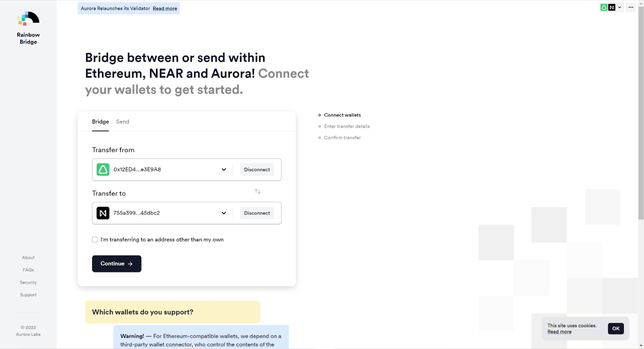Open Read more in the cookies notice
This screenshot has width=644, height=349.
pyautogui.click(x=559, y=332)
